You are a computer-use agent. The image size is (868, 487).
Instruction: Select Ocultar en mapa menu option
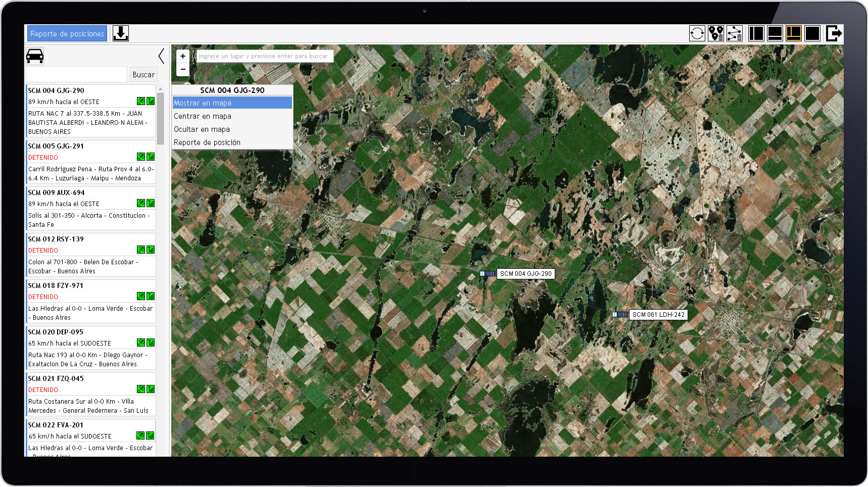pos(232,129)
